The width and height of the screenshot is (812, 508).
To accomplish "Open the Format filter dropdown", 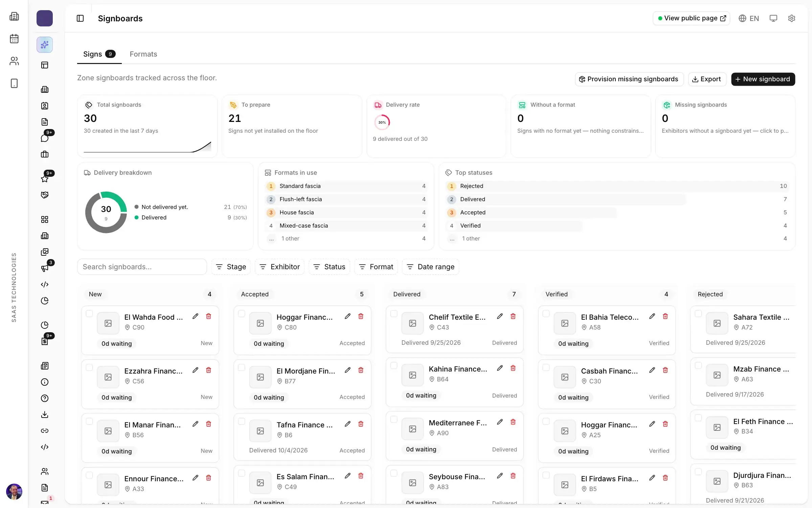I will point(376,267).
